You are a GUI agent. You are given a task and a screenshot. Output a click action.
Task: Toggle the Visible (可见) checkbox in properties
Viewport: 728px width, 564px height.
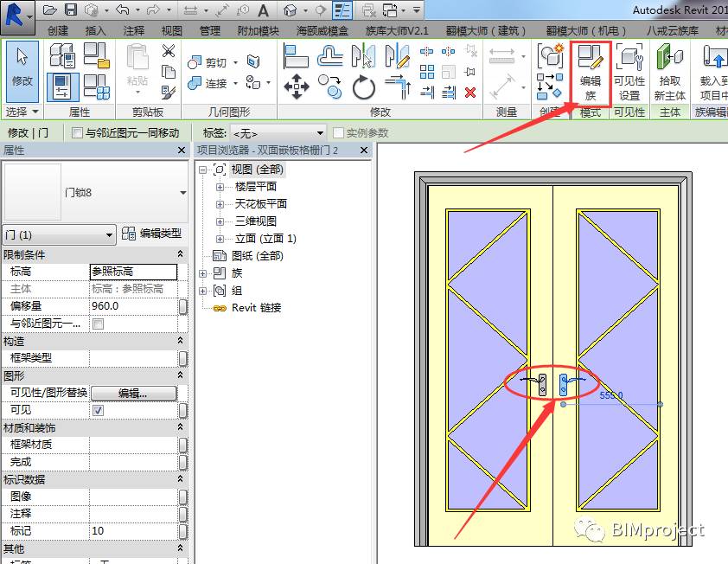(x=98, y=410)
